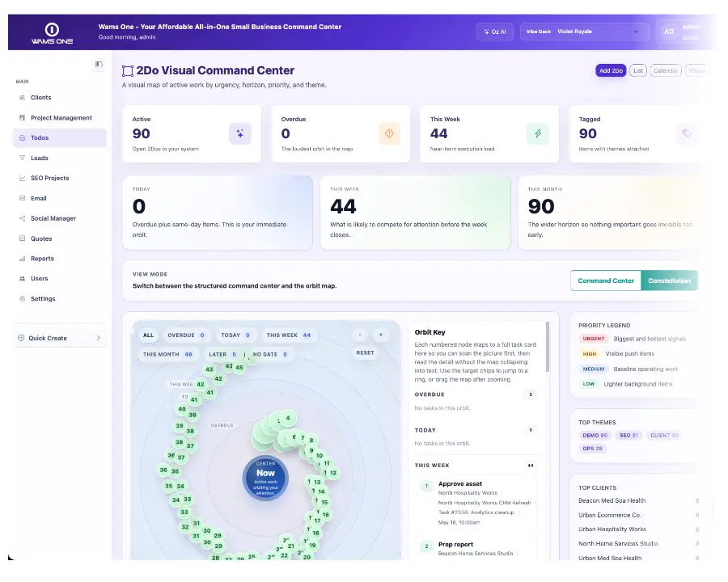Click Beacon Med Spa Health client
Screen dimensions: 728x582
pyautogui.click(x=612, y=501)
